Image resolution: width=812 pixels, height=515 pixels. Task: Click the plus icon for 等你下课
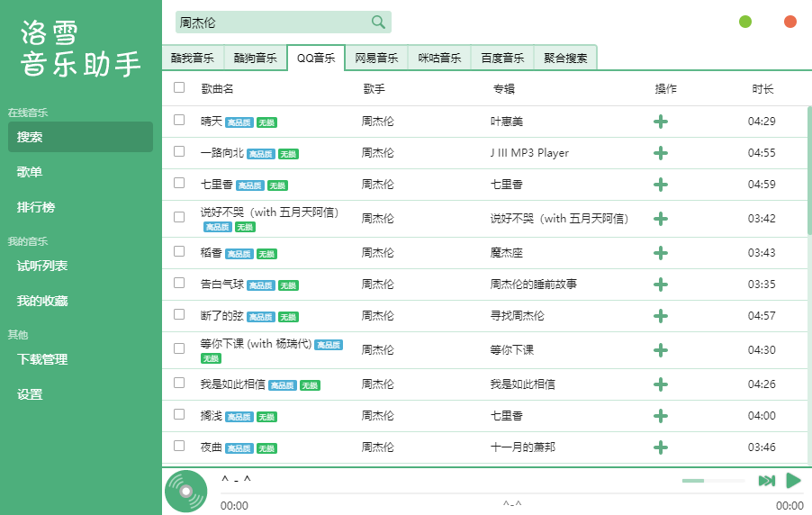(660, 350)
